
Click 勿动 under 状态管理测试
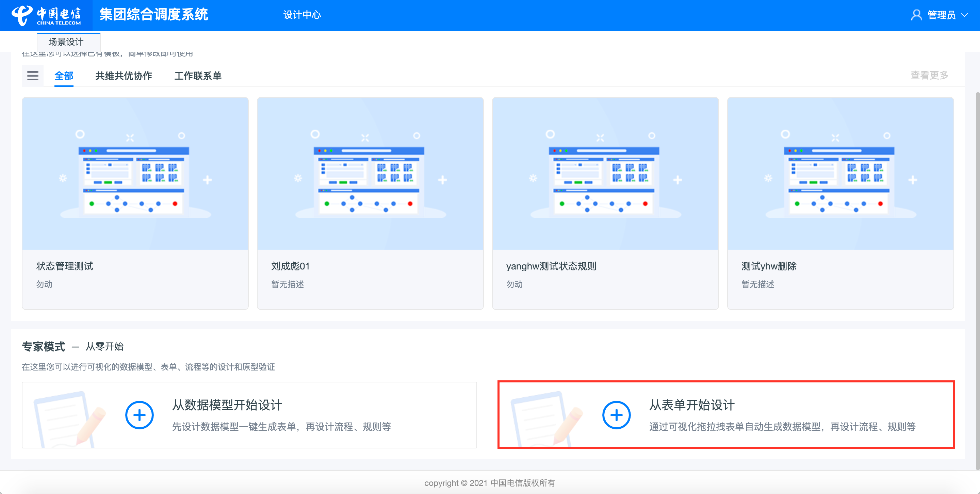(x=44, y=284)
